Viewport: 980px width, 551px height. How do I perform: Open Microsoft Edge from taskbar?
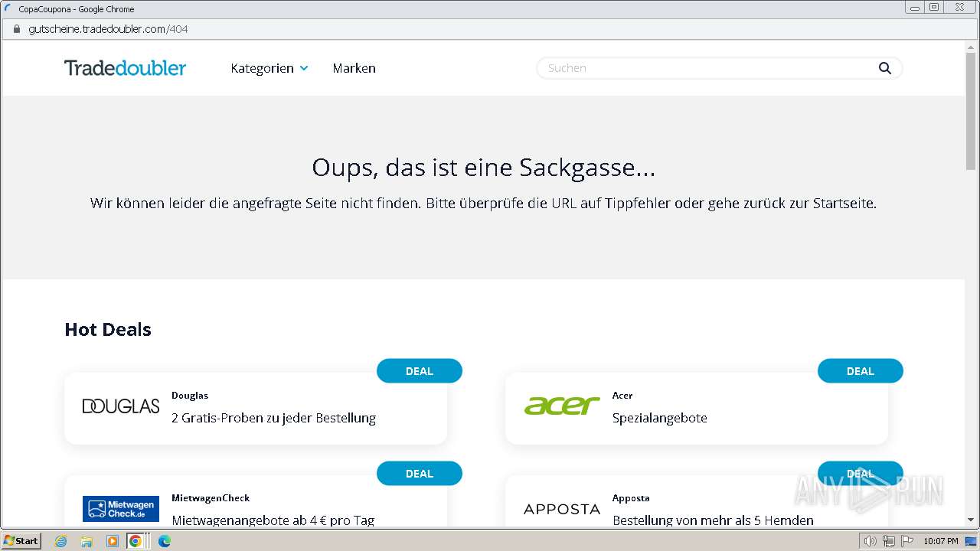(164, 541)
